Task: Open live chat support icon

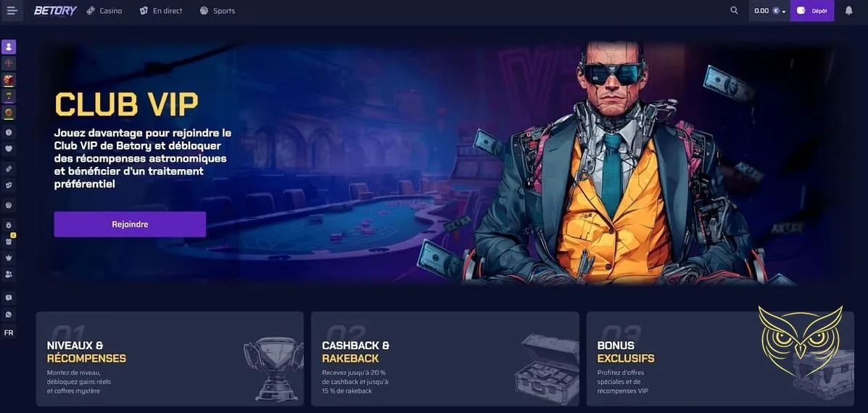Action: point(9,298)
